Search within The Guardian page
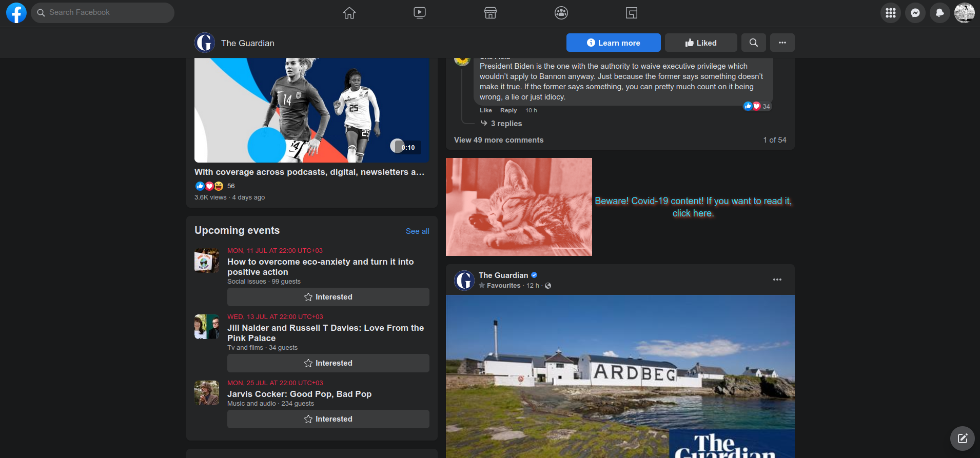 tap(754, 43)
